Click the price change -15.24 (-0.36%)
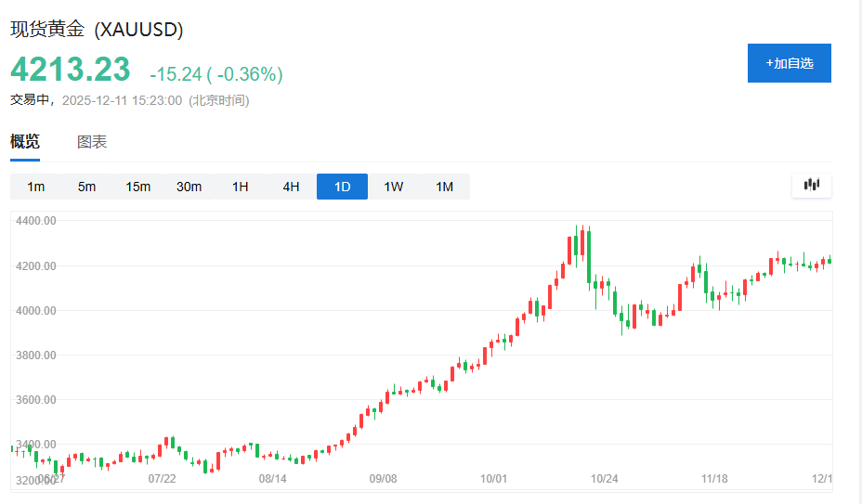The image size is (862, 504). pyautogui.click(x=216, y=74)
